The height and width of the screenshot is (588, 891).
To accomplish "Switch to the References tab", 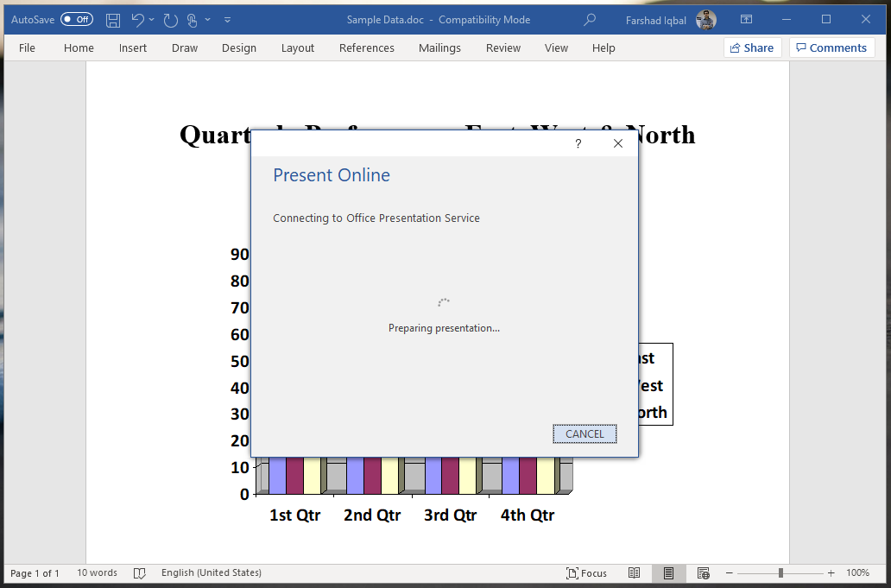I will (366, 48).
